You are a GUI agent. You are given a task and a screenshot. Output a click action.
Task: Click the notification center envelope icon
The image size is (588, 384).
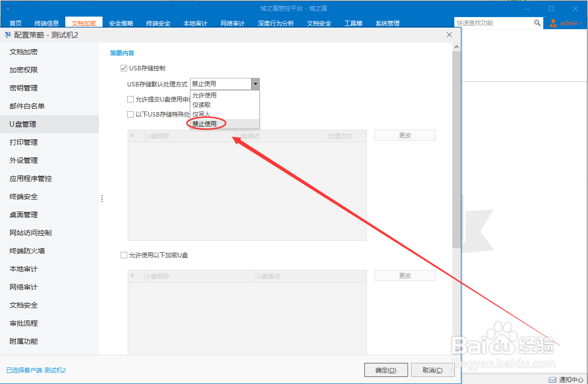pos(552,379)
